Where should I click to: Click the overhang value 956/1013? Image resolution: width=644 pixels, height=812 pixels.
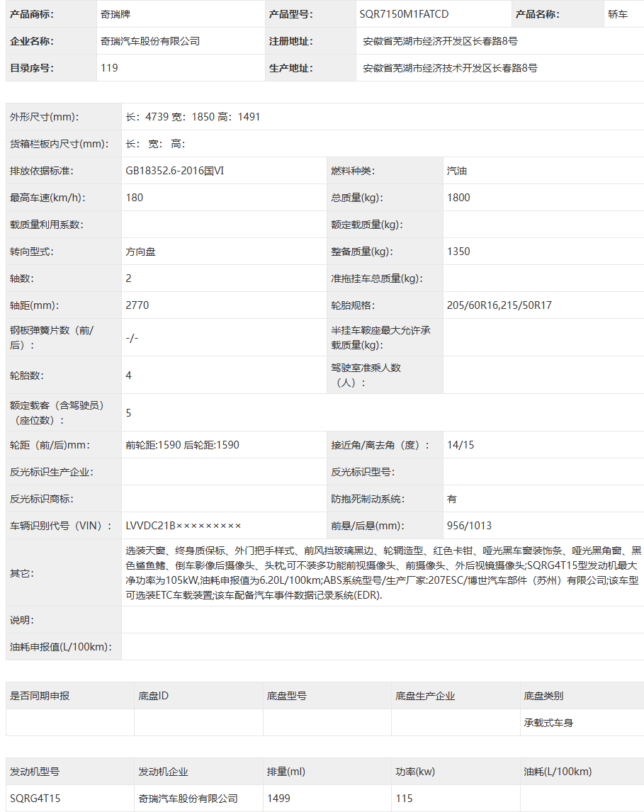tap(469, 526)
